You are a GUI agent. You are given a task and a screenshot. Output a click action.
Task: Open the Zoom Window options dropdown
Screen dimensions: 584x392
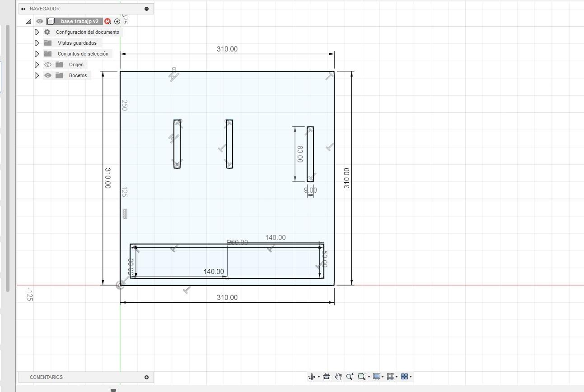pos(369,377)
